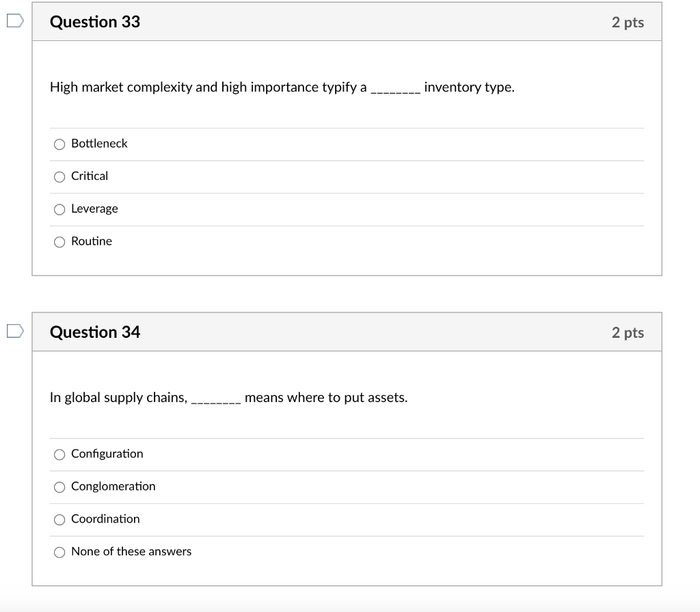Pick Routine in Question 33

(x=59, y=242)
